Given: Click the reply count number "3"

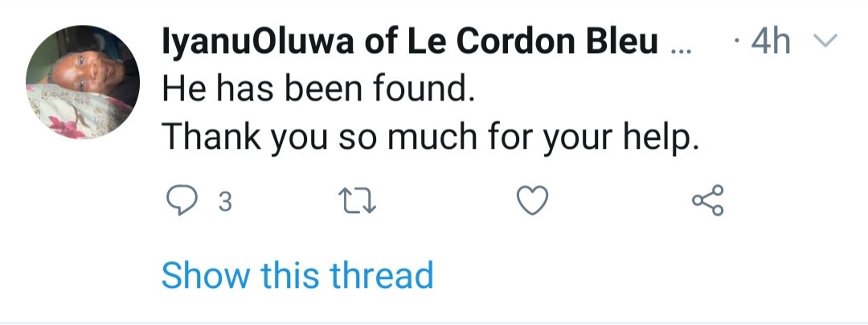Looking at the screenshot, I should [225, 202].
